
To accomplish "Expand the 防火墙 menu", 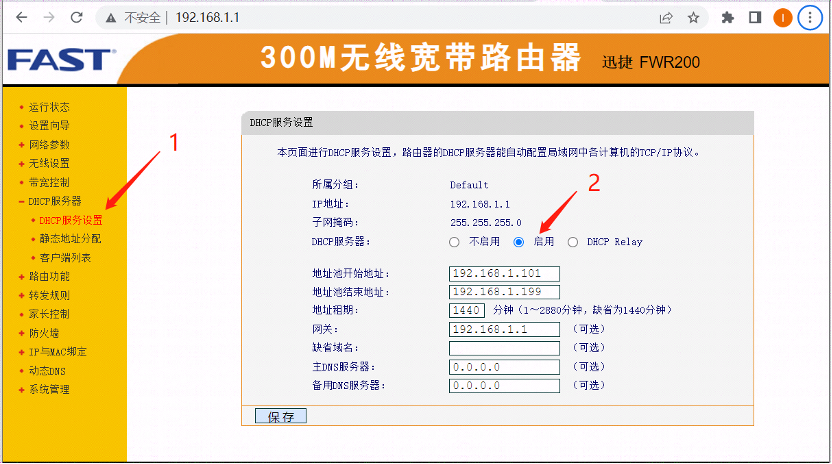I will pos(44,333).
